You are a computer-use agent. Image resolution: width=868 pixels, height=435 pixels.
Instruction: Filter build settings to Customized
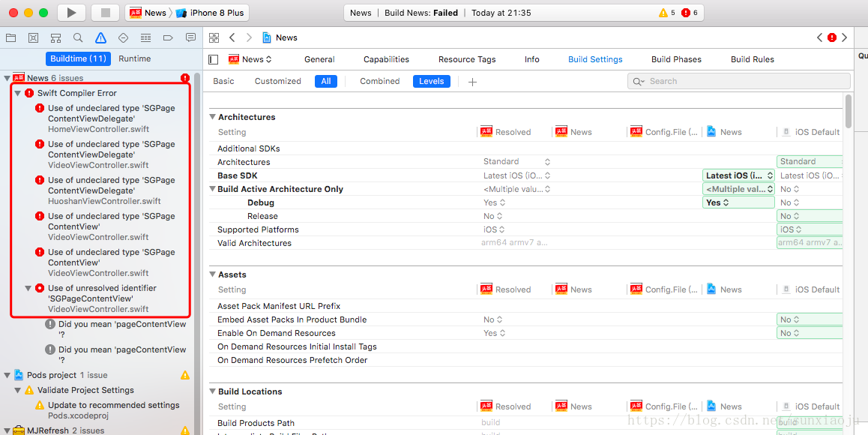(x=277, y=82)
